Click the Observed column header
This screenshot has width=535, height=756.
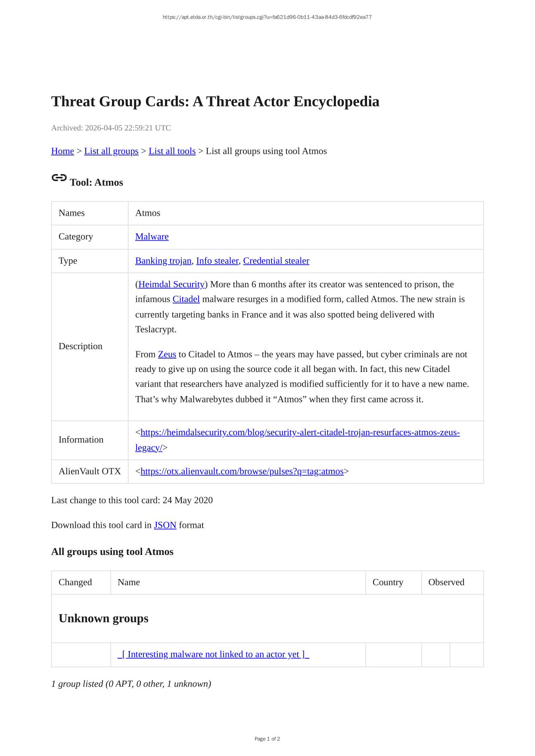tap(446, 582)
